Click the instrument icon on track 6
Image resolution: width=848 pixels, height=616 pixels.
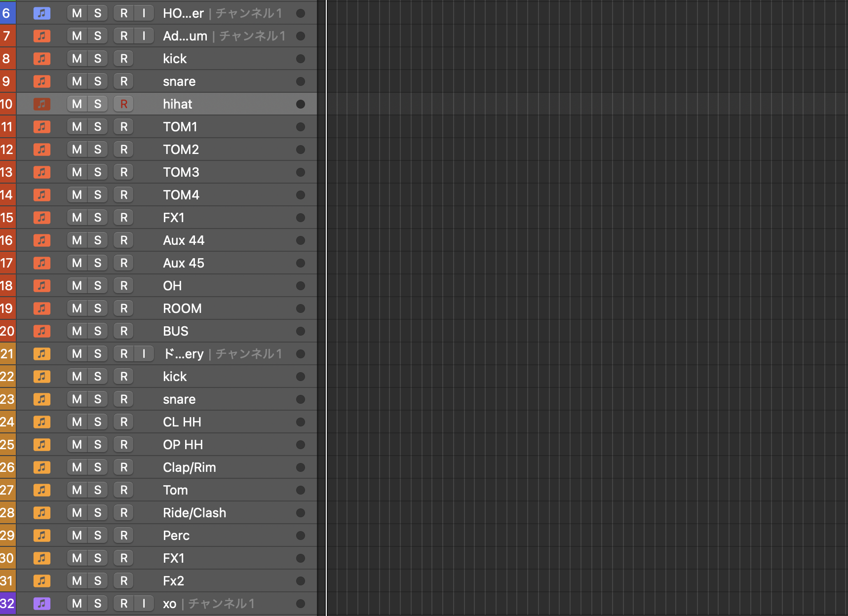[x=42, y=13]
